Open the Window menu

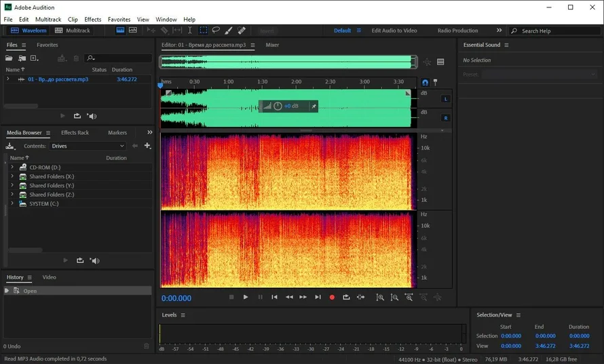[166, 19]
